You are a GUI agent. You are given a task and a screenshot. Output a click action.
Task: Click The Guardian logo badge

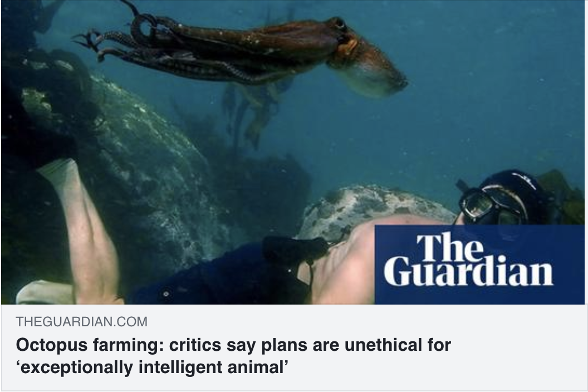point(479,264)
